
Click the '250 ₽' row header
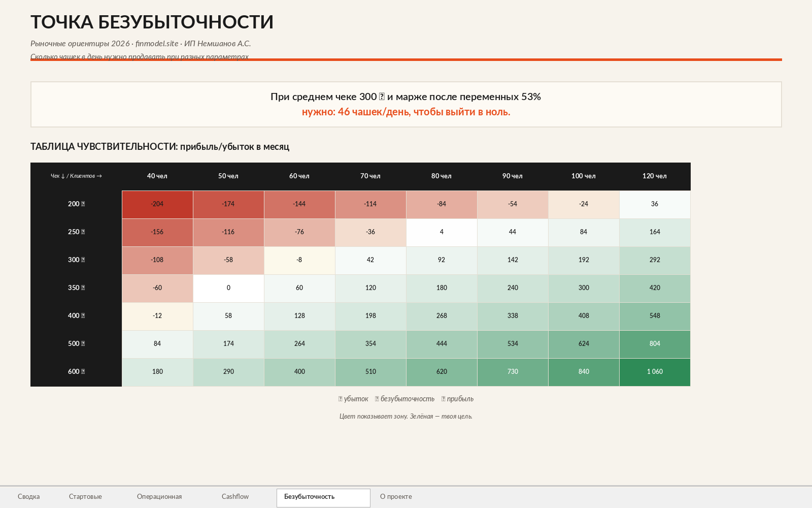76,232
